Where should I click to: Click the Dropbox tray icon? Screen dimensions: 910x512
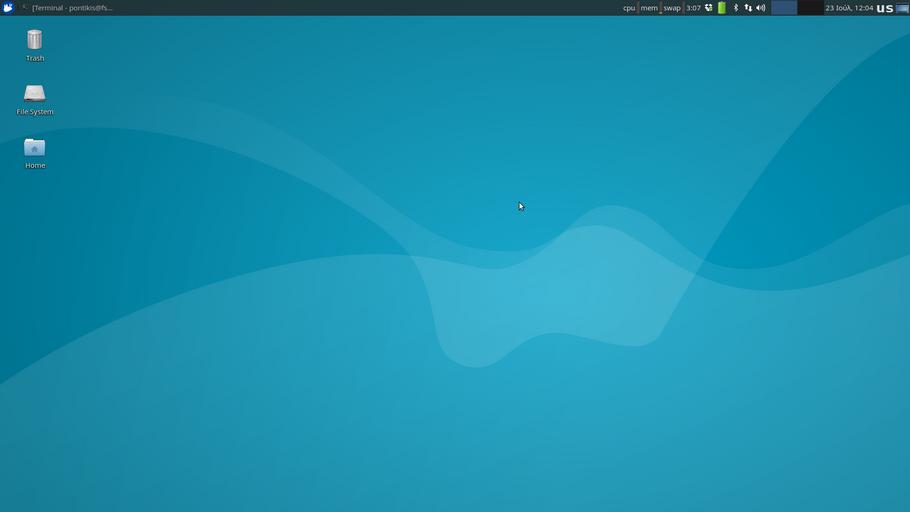click(x=709, y=8)
